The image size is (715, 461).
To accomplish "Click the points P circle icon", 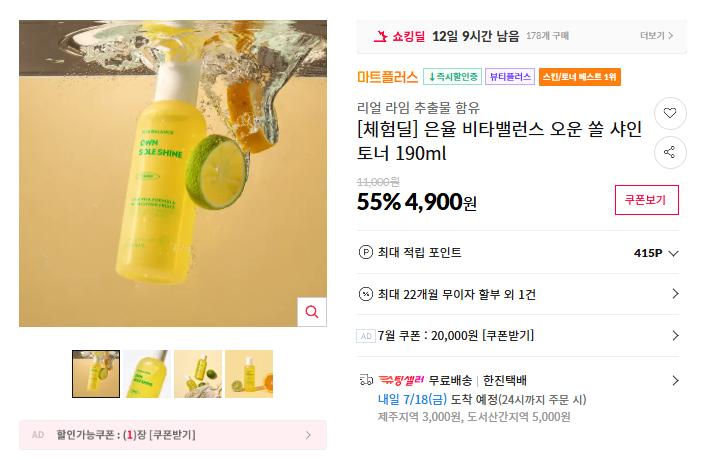I will 365,253.
